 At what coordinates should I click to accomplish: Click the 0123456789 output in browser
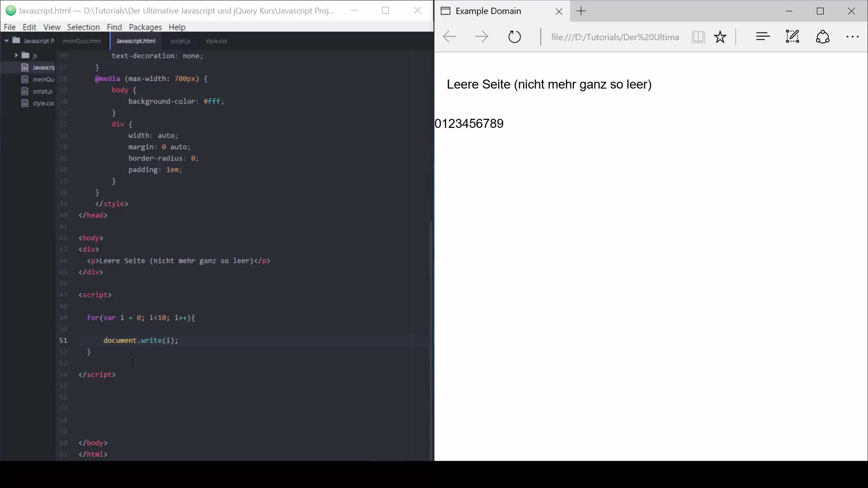click(x=469, y=124)
